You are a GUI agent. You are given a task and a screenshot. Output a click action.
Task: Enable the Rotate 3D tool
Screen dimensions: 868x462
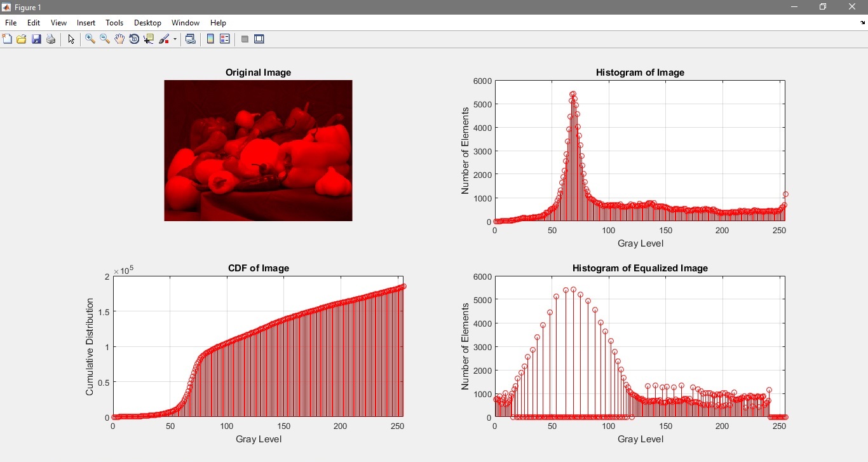(x=134, y=39)
